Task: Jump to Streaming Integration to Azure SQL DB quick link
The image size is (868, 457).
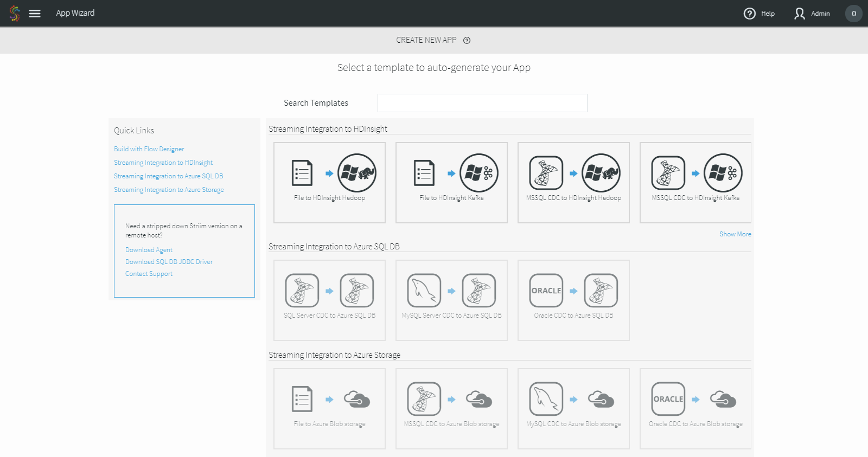Action: pos(168,176)
